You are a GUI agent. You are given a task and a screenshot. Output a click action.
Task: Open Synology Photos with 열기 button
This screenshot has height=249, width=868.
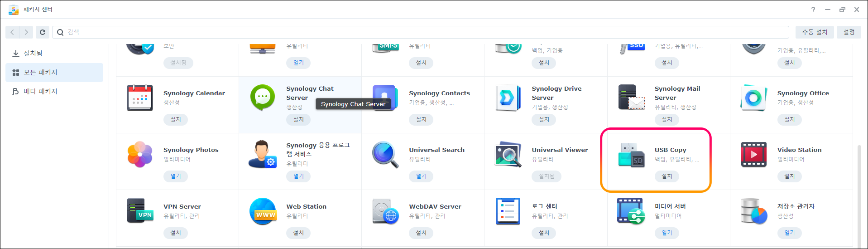pyautogui.click(x=175, y=176)
